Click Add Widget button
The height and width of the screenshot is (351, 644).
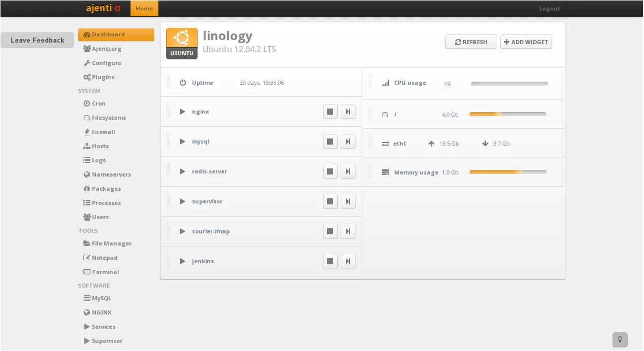(526, 42)
